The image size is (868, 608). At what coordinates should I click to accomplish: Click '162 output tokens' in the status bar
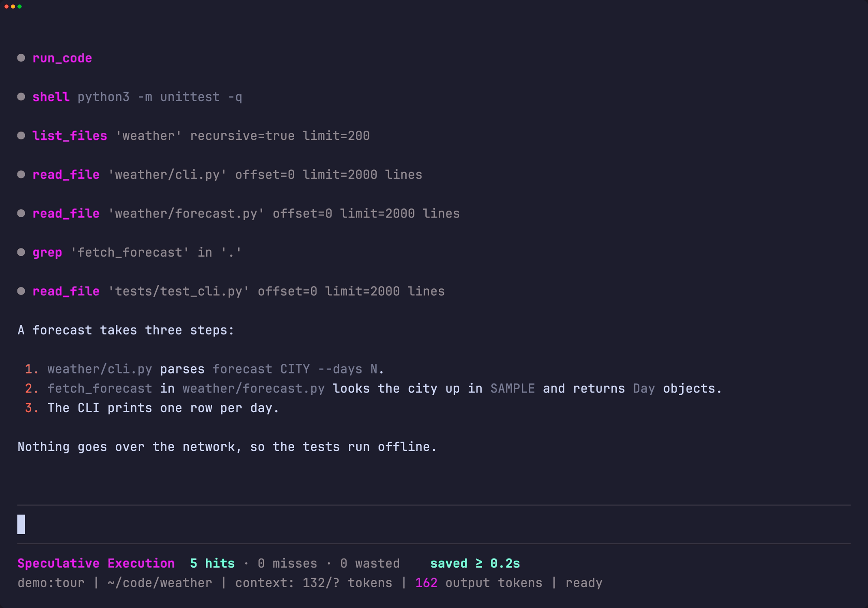click(x=479, y=583)
